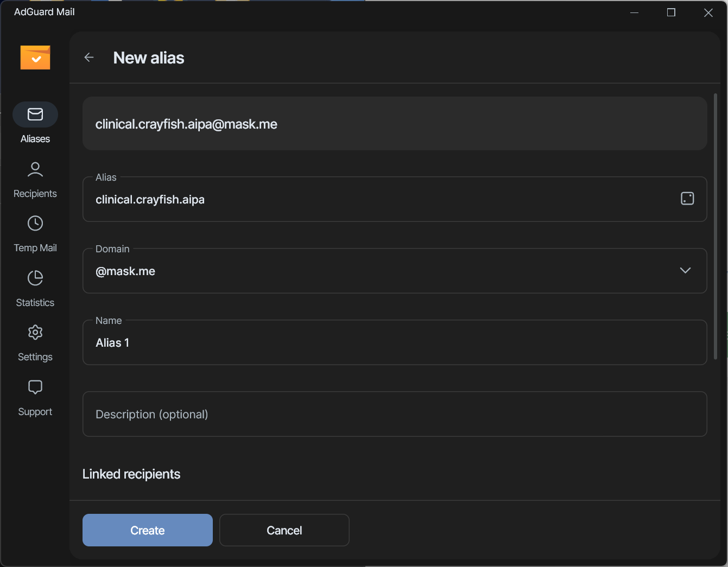The image size is (728, 567).
Task: Expand the Domain dropdown chevron
Action: point(685,270)
